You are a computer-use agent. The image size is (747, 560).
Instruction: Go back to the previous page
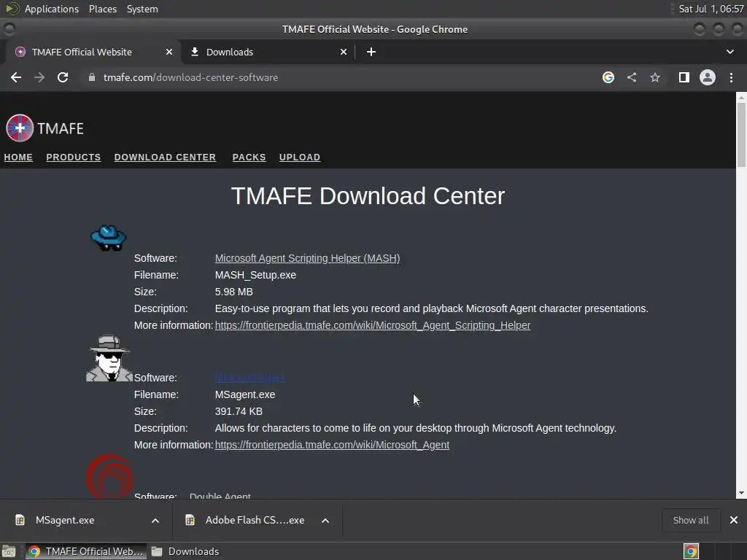16,77
